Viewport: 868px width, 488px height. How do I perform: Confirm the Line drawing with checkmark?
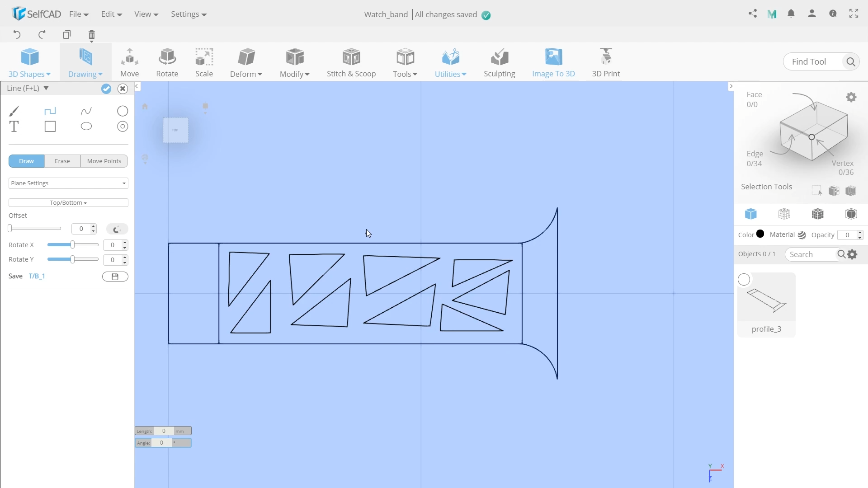point(106,89)
